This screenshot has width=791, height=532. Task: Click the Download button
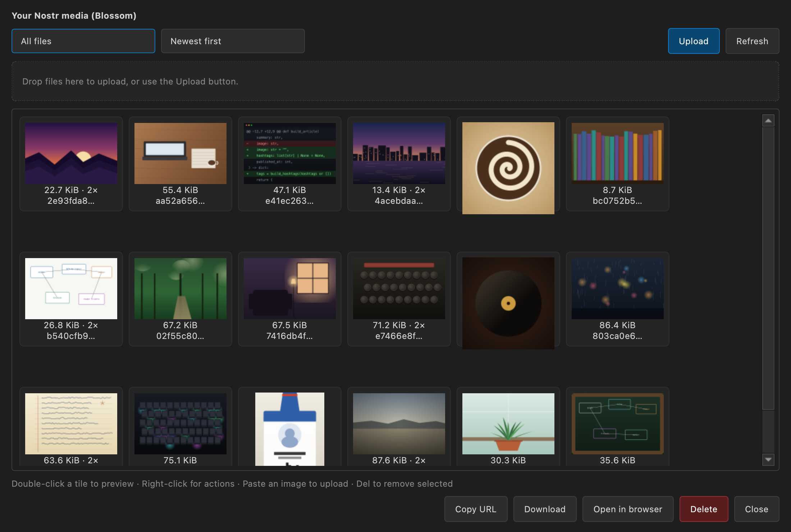(x=545, y=509)
